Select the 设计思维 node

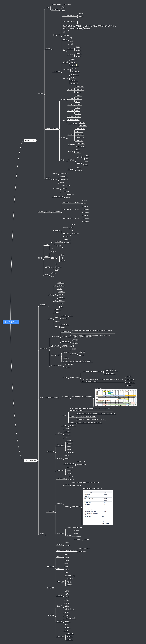coord(42,534)
